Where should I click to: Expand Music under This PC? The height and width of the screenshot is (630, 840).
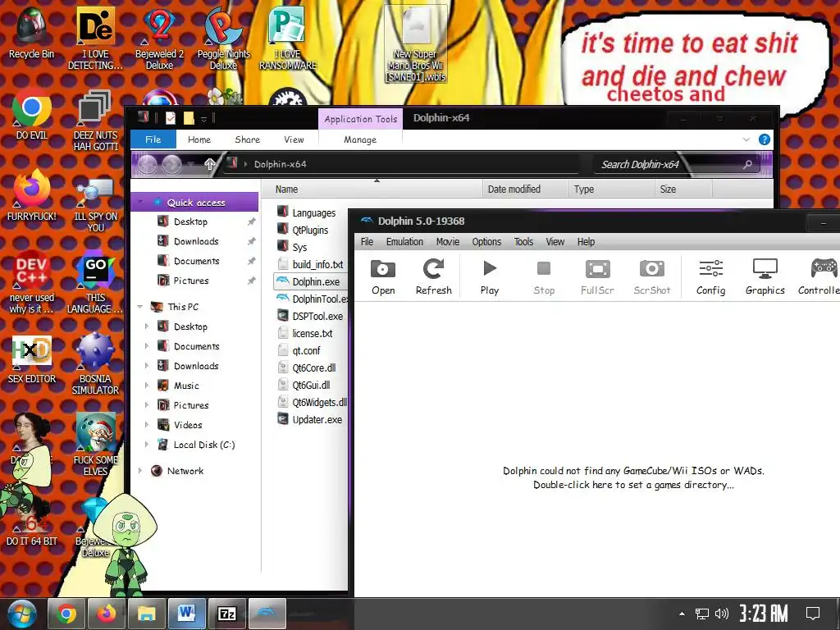pos(146,386)
